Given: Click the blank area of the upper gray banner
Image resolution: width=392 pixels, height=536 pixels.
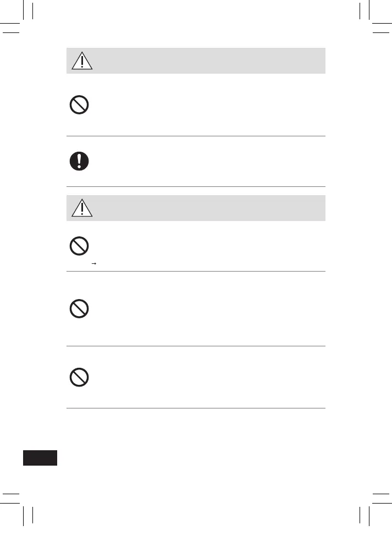Looking at the screenshot, I should (209, 61).
